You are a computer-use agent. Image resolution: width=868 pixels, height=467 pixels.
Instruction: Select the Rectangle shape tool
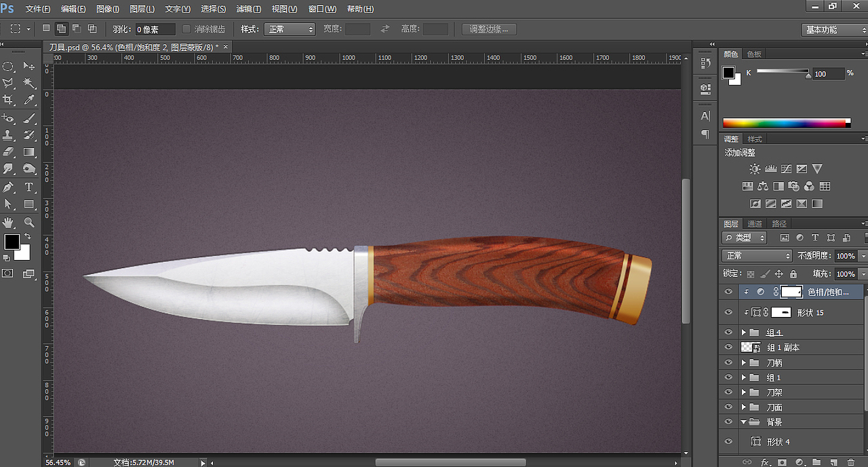coord(29,204)
